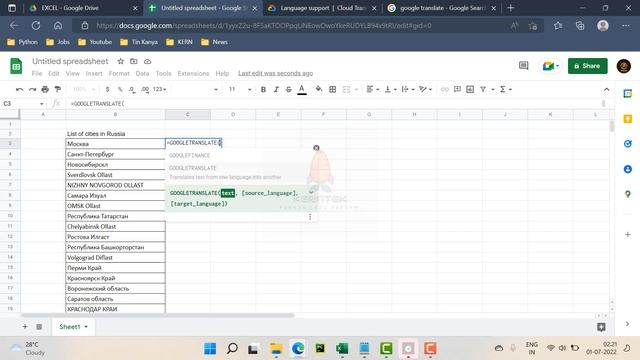Format as currency with dollar icon

(x=107, y=89)
